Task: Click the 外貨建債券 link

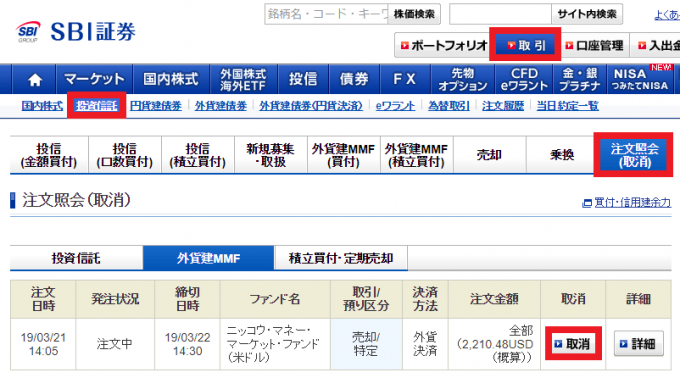Action: click(221, 106)
